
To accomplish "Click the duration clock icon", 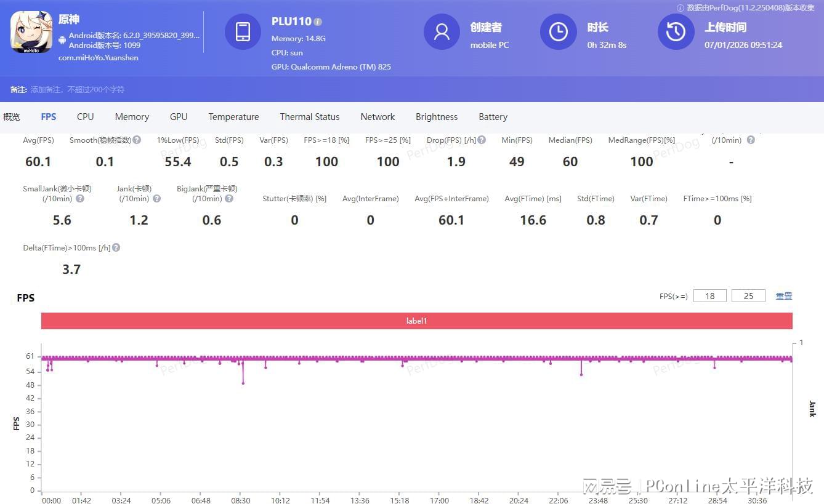I will 558,32.
